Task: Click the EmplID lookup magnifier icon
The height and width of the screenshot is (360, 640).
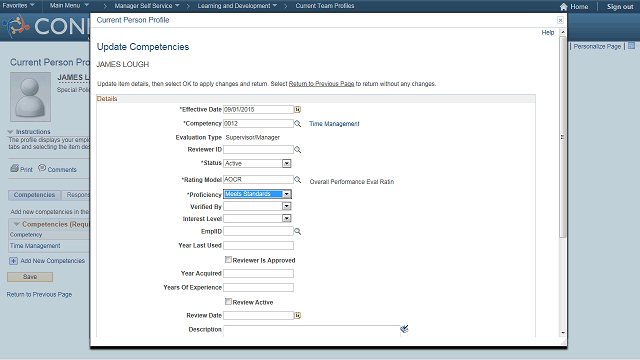Action: (x=298, y=231)
